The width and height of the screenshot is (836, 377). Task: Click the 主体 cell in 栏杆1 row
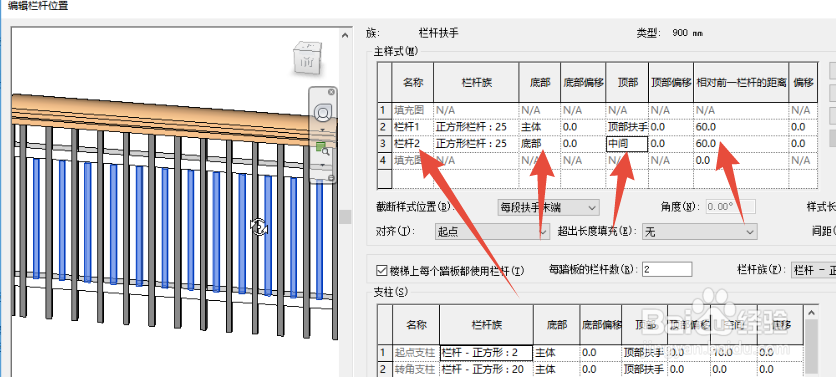click(x=540, y=127)
